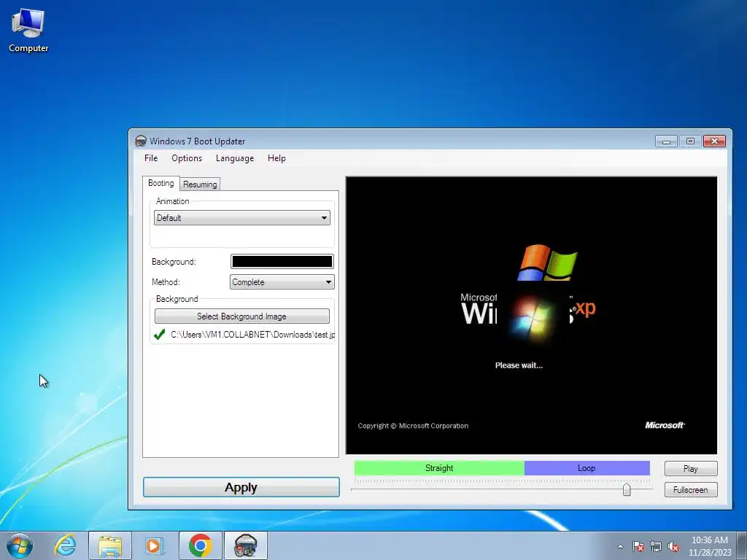This screenshot has width=747, height=560.
Task: Launch Internet Explorer from taskbar
Action: click(65, 545)
